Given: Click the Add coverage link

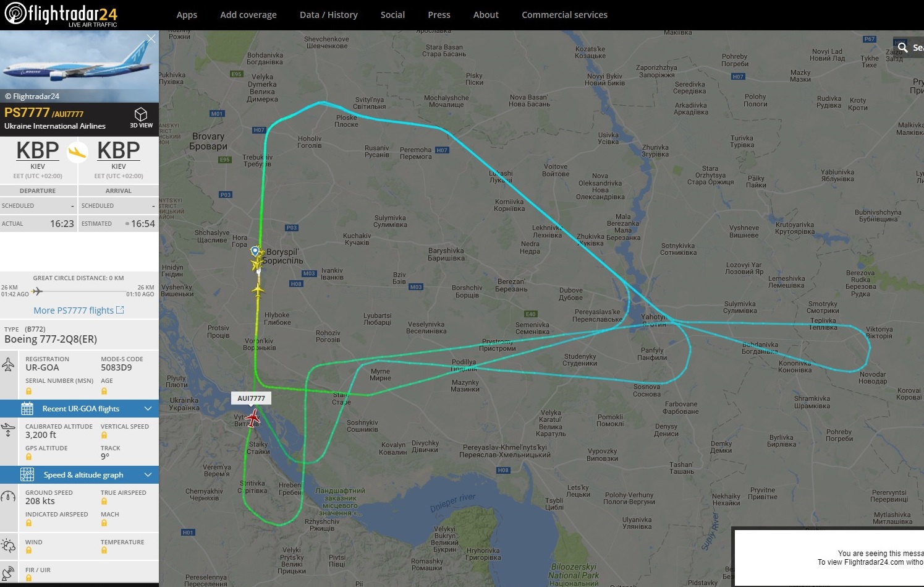Looking at the screenshot, I should pyautogui.click(x=248, y=15).
